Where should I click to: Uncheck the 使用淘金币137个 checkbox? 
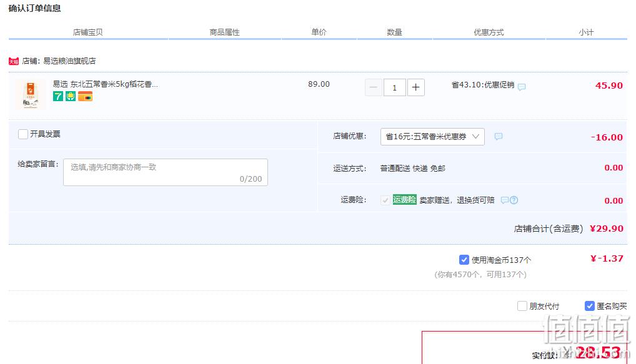coord(464,260)
